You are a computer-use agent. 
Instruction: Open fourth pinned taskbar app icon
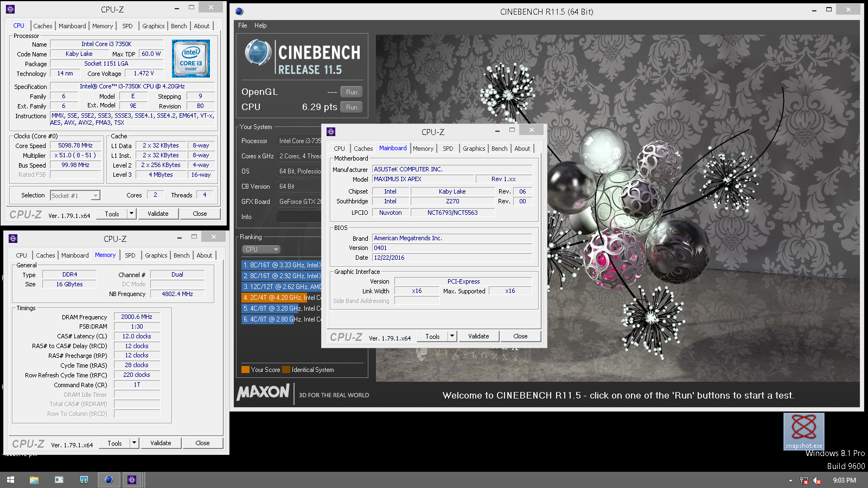click(x=84, y=480)
